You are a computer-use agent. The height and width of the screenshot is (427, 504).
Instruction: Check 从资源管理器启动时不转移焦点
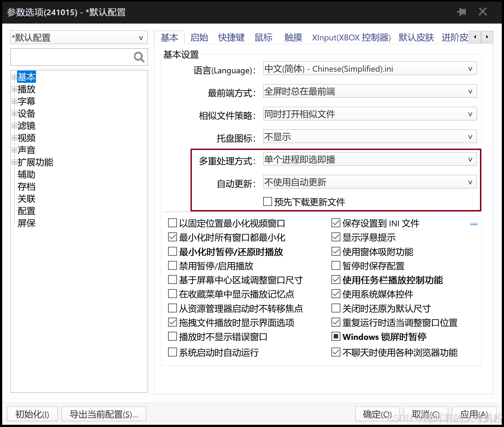pyautogui.click(x=173, y=308)
